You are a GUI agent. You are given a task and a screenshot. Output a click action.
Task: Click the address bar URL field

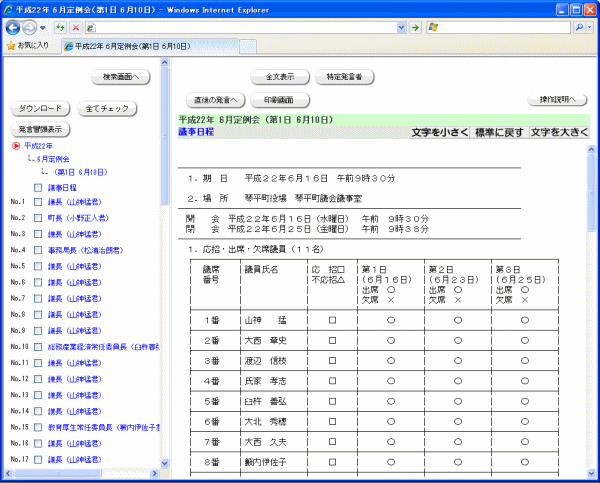[x=246, y=28]
